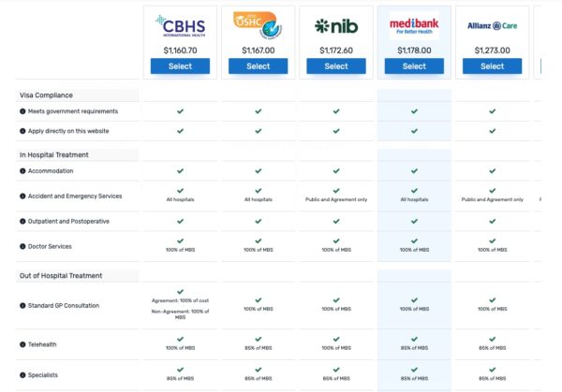The height and width of the screenshot is (392, 562).
Task: Click the CBHS International Health logo
Action: [180, 25]
